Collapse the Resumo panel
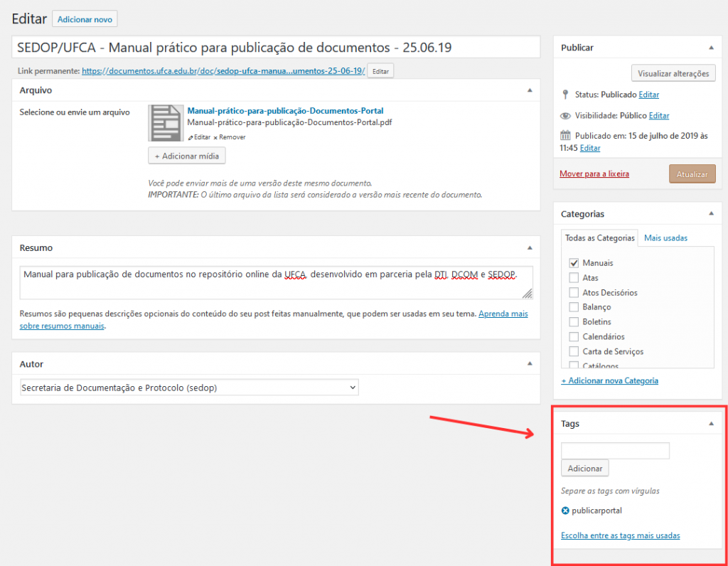 click(x=530, y=247)
